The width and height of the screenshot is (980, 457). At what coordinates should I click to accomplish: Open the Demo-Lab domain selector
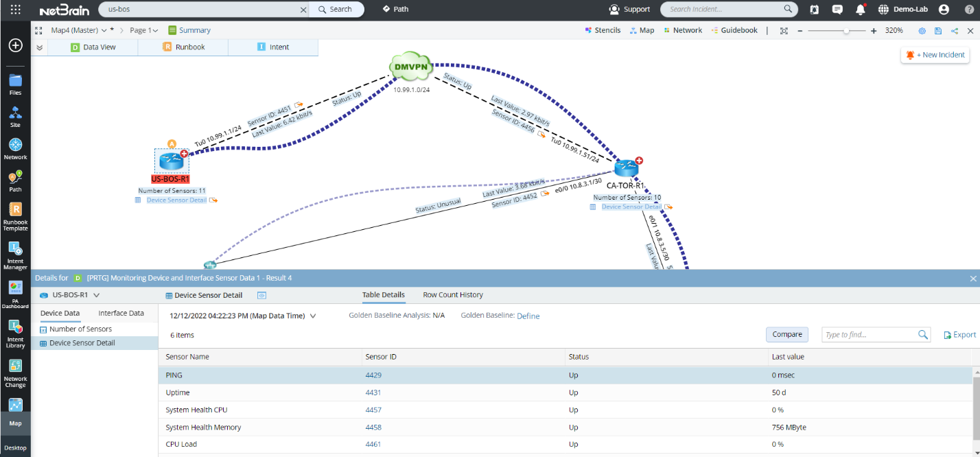[904, 10]
